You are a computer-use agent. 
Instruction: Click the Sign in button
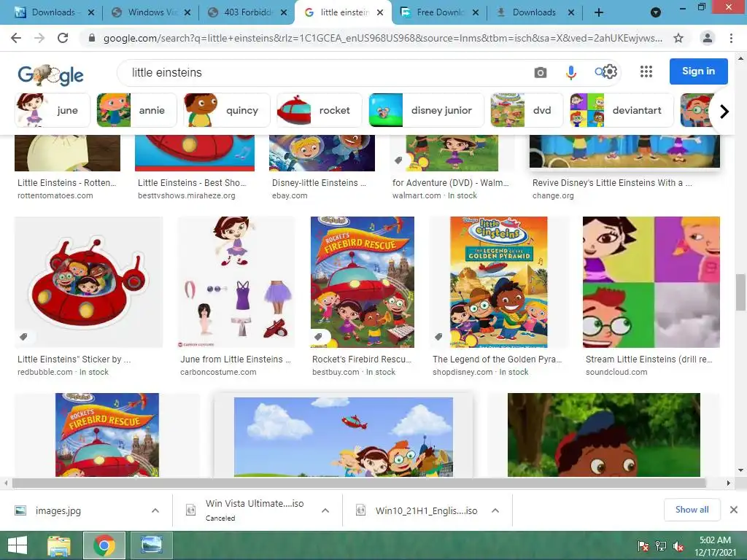point(698,71)
